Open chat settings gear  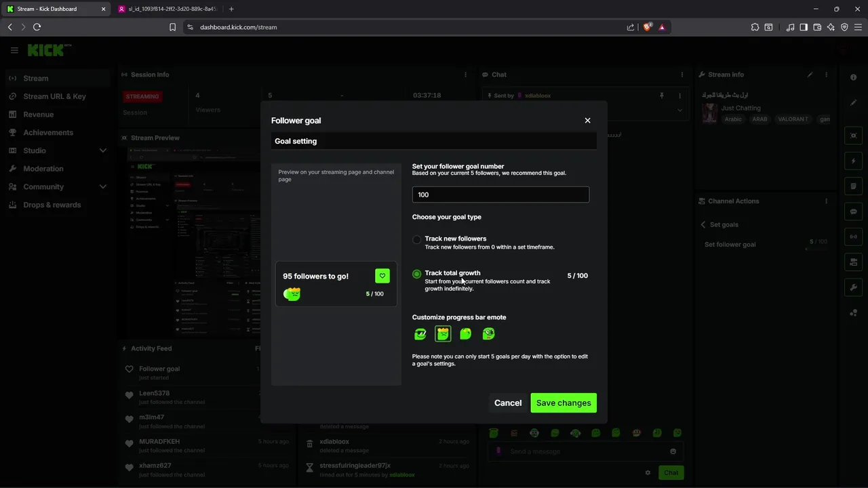(x=648, y=472)
